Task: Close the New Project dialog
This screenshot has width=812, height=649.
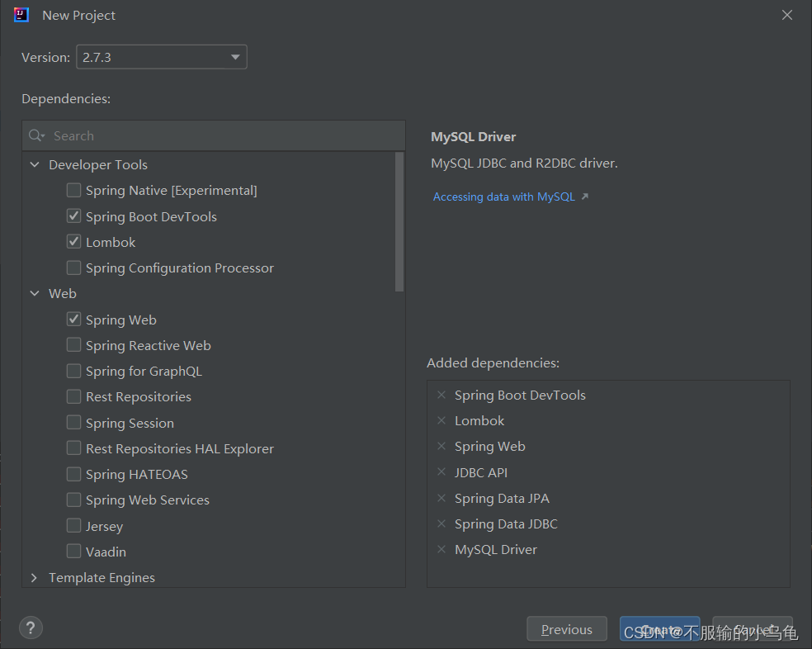Action: coord(787,15)
